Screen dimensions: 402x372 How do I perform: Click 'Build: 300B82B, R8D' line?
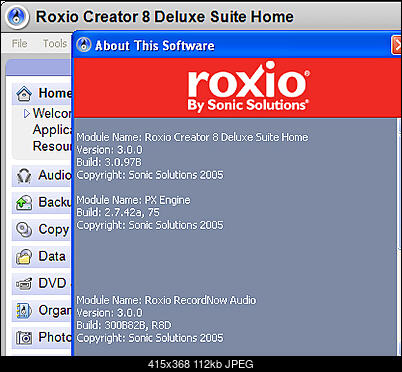coord(124,325)
